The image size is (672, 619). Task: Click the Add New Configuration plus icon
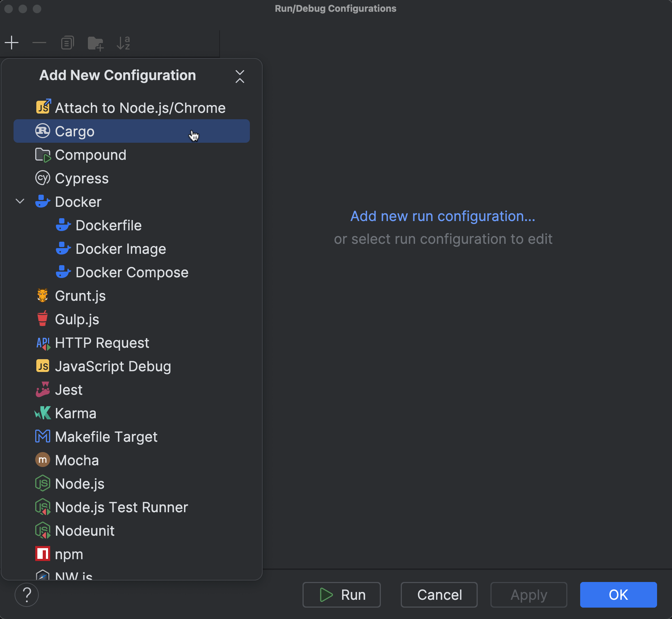point(12,42)
